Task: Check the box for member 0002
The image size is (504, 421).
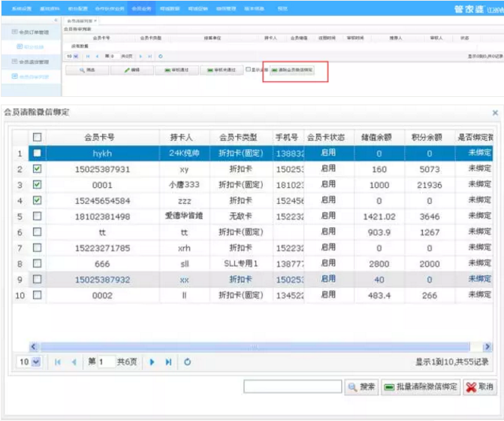Action: pyautogui.click(x=38, y=295)
